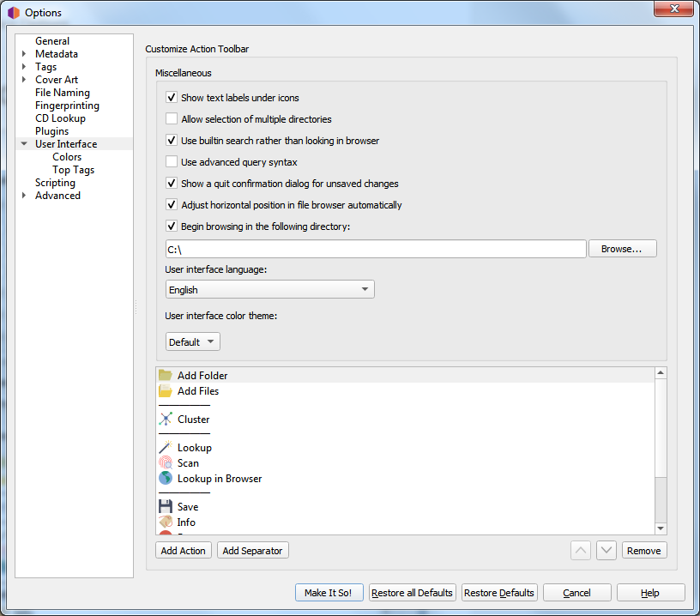This screenshot has width=700, height=616.
Task: Open the User interface language dropdown
Action: coord(269,290)
